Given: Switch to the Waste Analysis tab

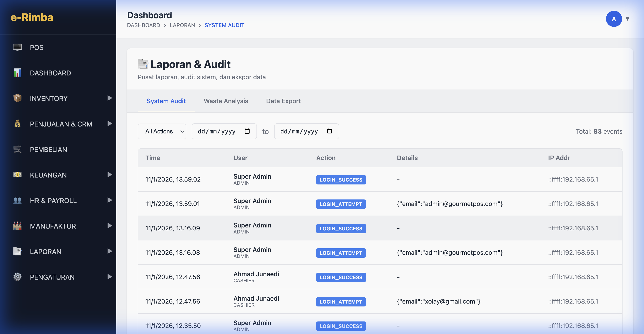Looking at the screenshot, I should tap(226, 101).
